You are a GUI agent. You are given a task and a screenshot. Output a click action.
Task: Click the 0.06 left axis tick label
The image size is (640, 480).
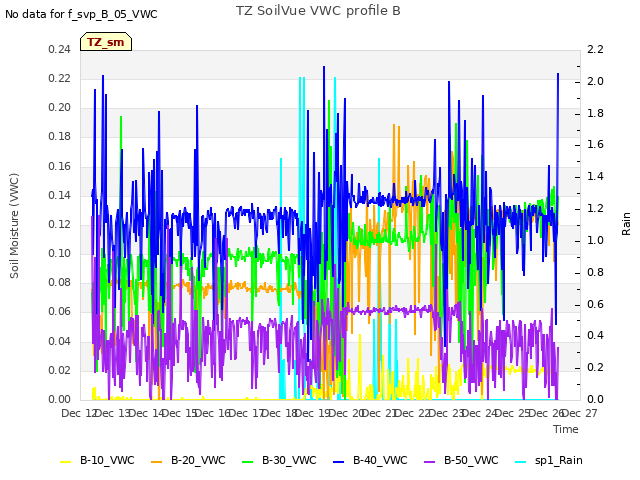(60, 311)
